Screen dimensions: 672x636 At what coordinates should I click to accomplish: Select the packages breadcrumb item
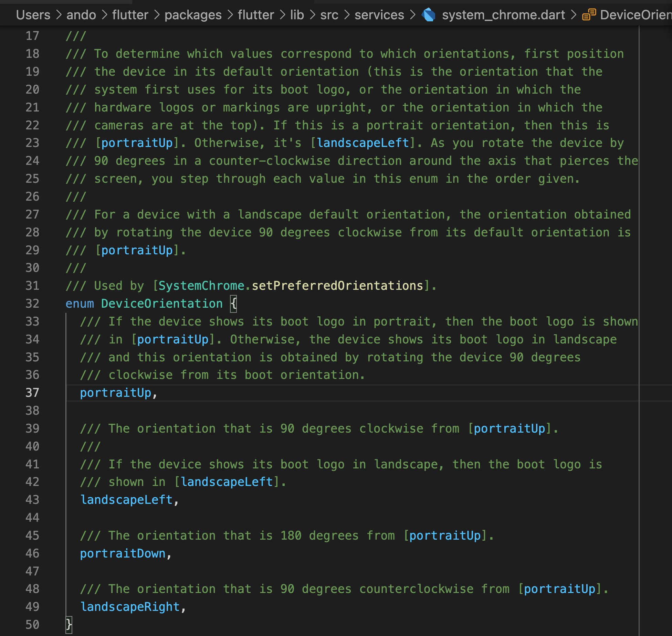pos(193,15)
